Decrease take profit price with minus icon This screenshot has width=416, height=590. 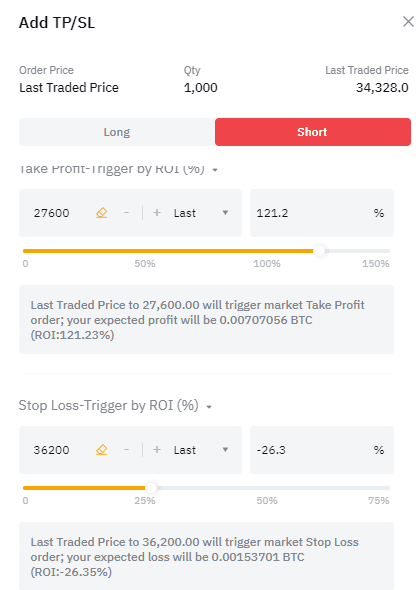126,213
